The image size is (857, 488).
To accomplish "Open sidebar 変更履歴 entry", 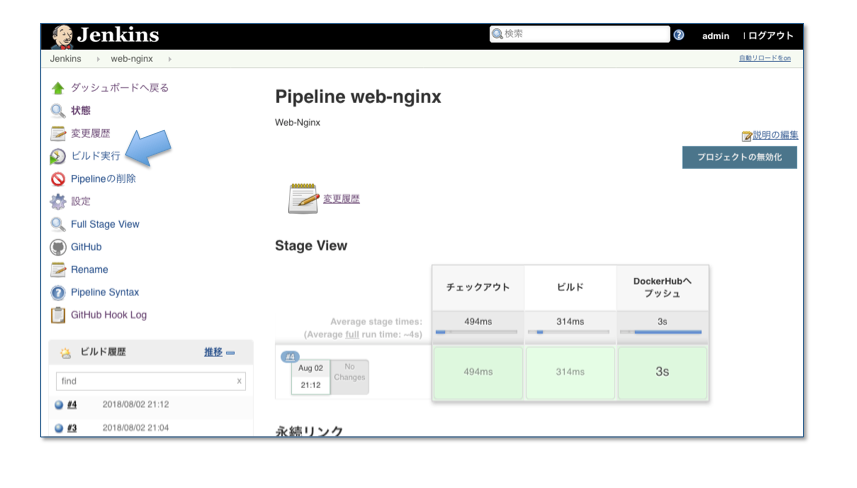I will click(x=90, y=133).
